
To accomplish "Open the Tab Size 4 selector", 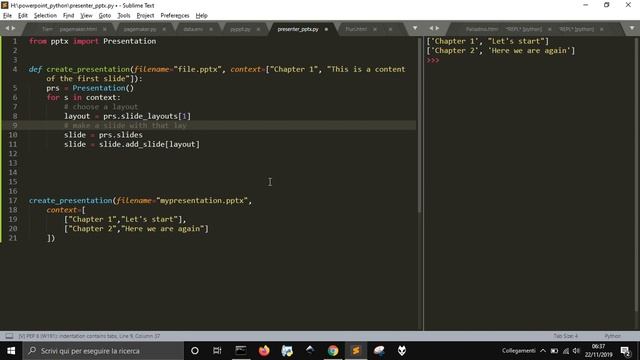I will pyautogui.click(x=565, y=336).
